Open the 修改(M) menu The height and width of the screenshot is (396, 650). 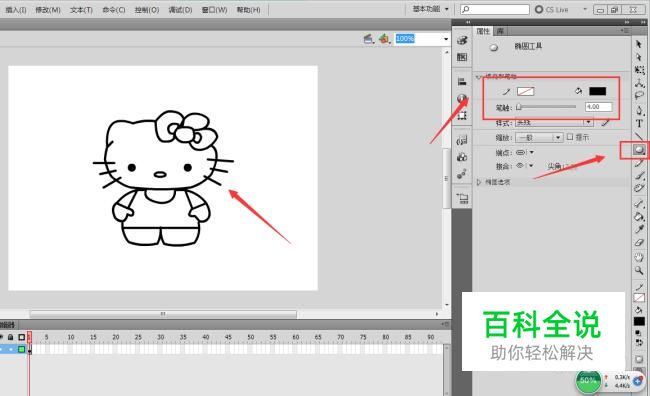48,10
